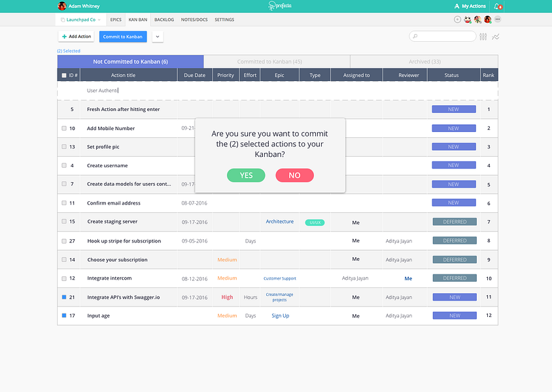Open the Architecture epic link
The image size is (552, 392).
tap(279, 221)
